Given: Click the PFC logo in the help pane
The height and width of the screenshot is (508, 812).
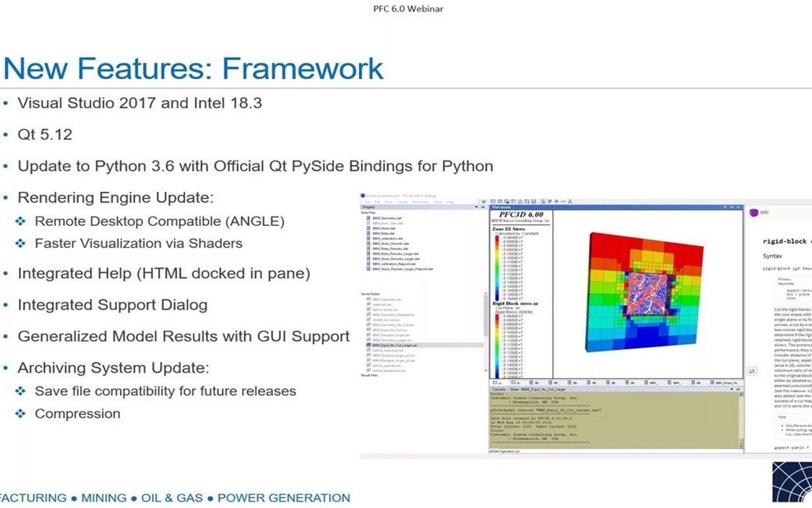Looking at the screenshot, I should pyautogui.click(x=754, y=213).
